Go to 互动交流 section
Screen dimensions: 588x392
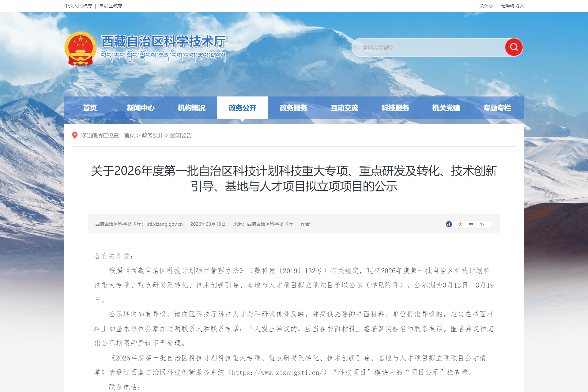(x=344, y=108)
